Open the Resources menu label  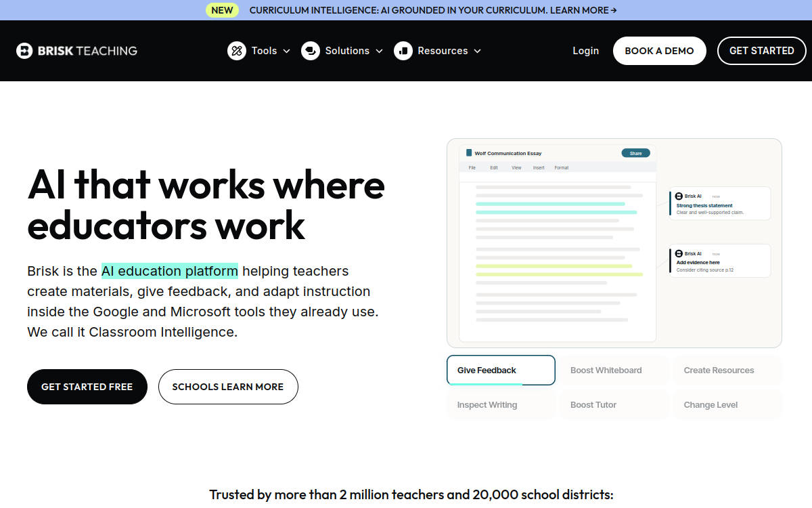pos(443,51)
